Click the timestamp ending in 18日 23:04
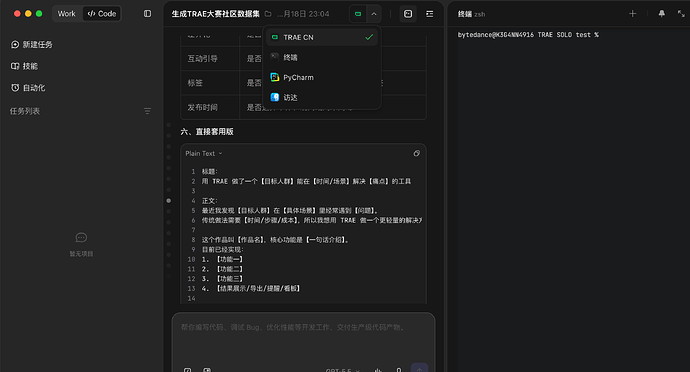Screen dimensions: 690x372 pos(303,14)
